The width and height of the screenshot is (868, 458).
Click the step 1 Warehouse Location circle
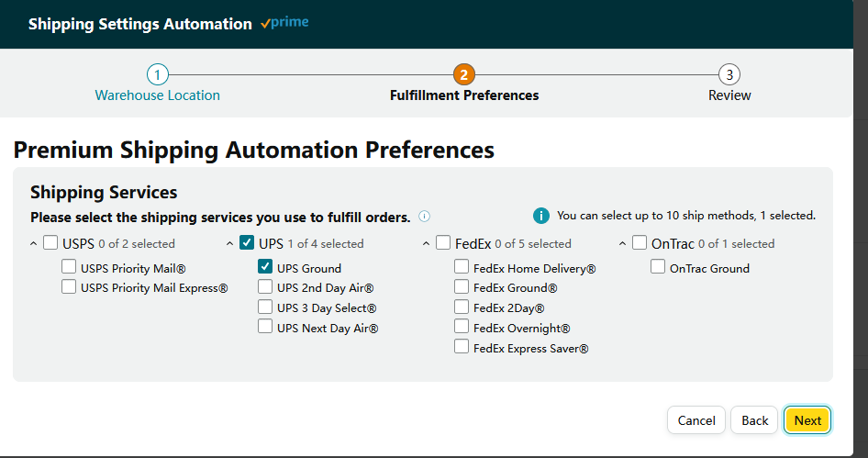(157, 74)
